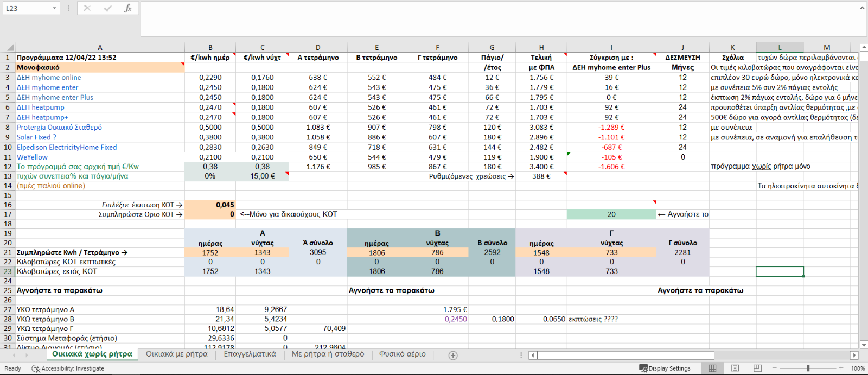Switch to the Οικιακά με ρήτρα sheet
The width and height of the screenshot is (868, 375).
point(177,354)
